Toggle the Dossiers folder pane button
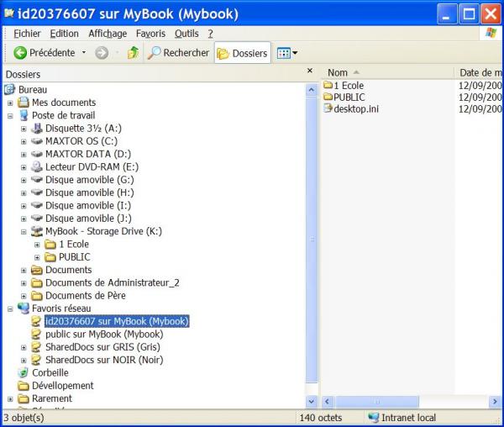This screenshot has height=427, width=504. tap(243, 53)
